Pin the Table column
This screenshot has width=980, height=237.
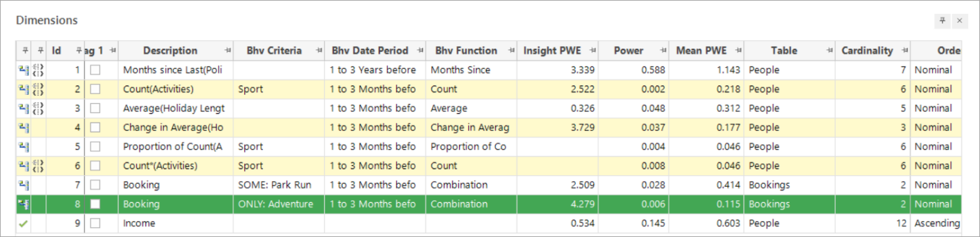(x=829, y=51)
